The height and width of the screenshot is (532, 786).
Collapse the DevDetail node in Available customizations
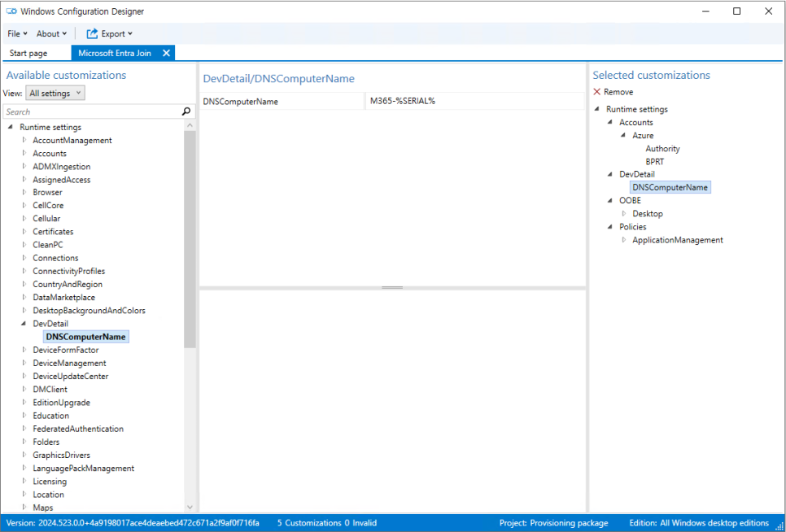coord(24,324)
